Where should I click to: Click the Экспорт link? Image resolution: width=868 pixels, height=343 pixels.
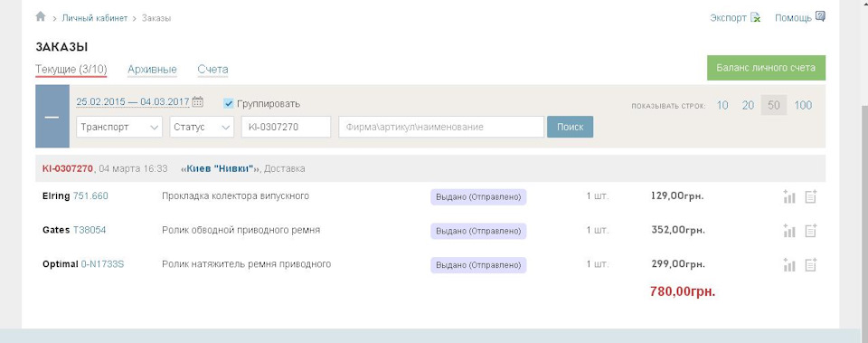[729, 18]
